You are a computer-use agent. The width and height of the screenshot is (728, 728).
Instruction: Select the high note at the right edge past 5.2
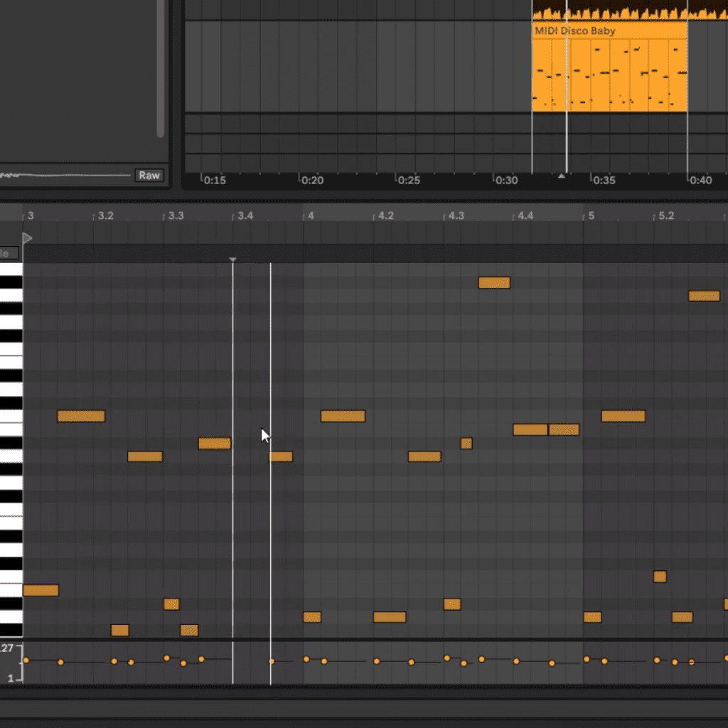[x=705, y=296]
